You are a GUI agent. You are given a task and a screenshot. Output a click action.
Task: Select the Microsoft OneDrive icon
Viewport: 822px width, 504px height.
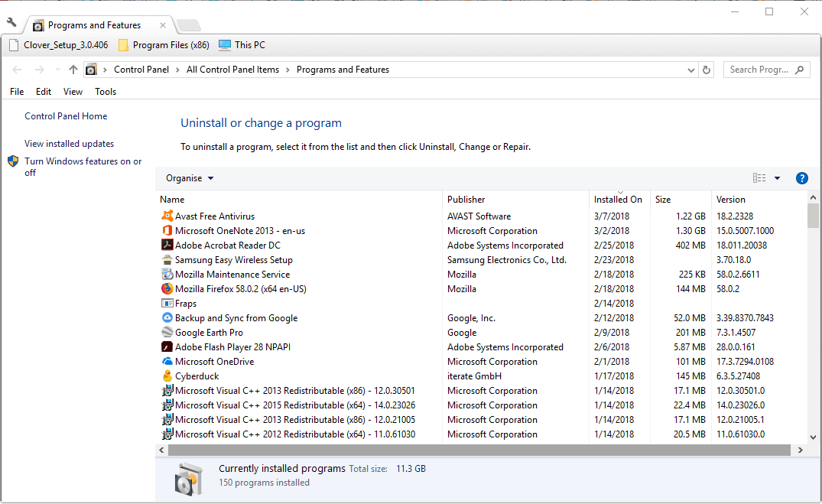point(167,361)
